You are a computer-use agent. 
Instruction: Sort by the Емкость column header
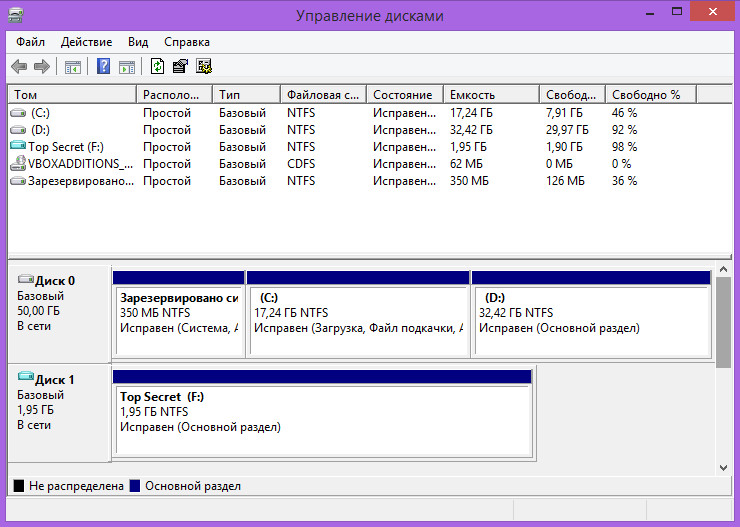(491, 95)
